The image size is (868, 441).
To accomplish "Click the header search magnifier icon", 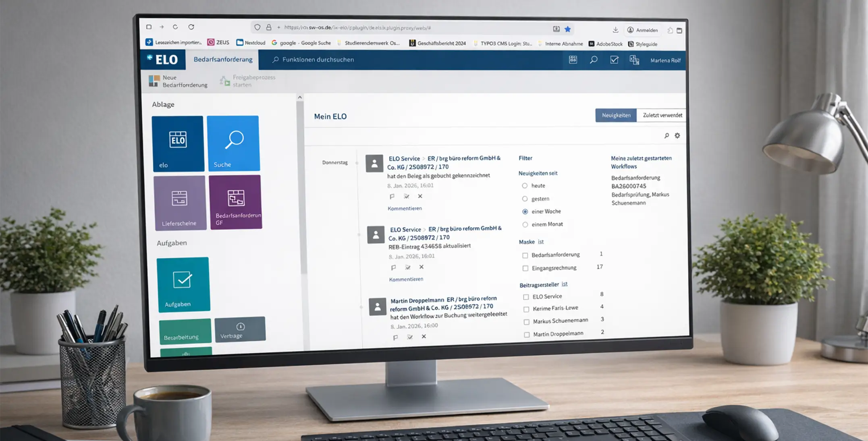I will click(594, 60).
